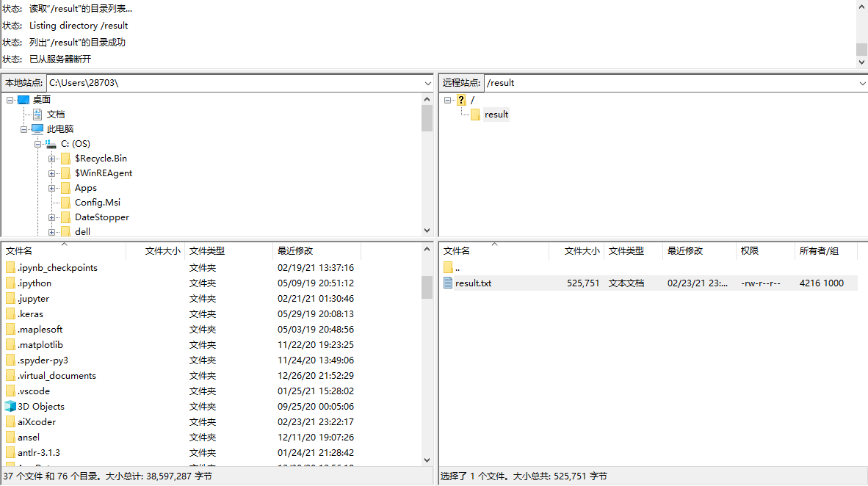The width and height of the screenshot is (868, 486).
Task: Collapse the remote root / node
Action: pyautogui.click(x=447, y=100)
